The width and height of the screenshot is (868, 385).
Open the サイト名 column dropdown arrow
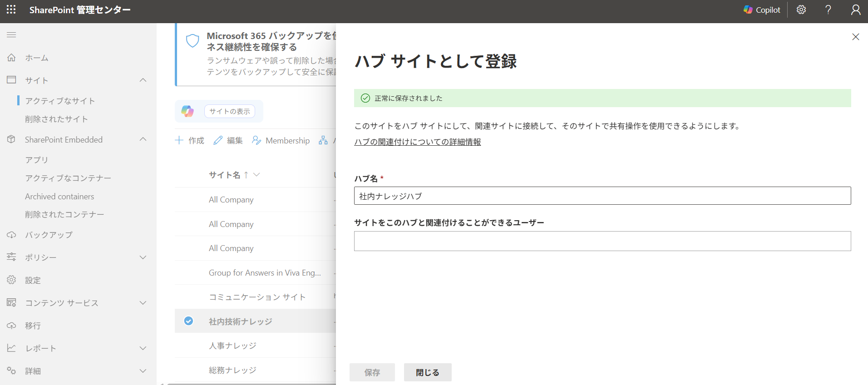tap(256, 175)
